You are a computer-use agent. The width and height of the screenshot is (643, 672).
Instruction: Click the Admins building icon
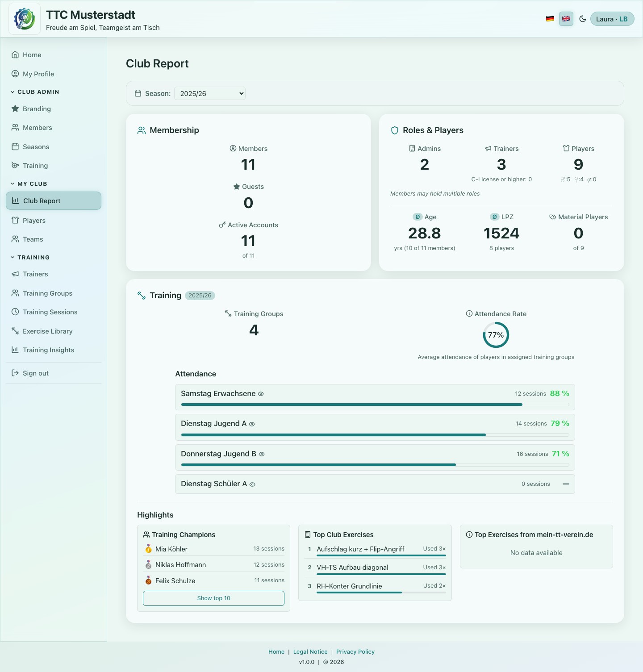tap(412, 148)
